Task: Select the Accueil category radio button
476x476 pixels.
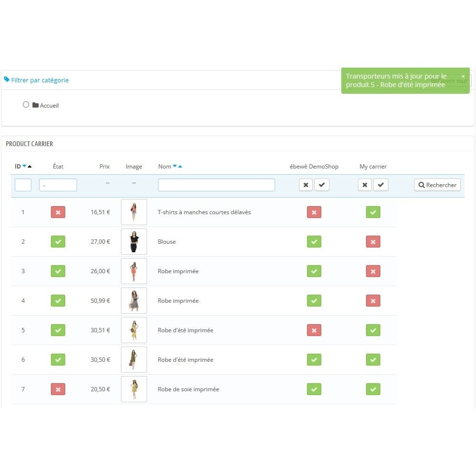Action: pos(26,105)
